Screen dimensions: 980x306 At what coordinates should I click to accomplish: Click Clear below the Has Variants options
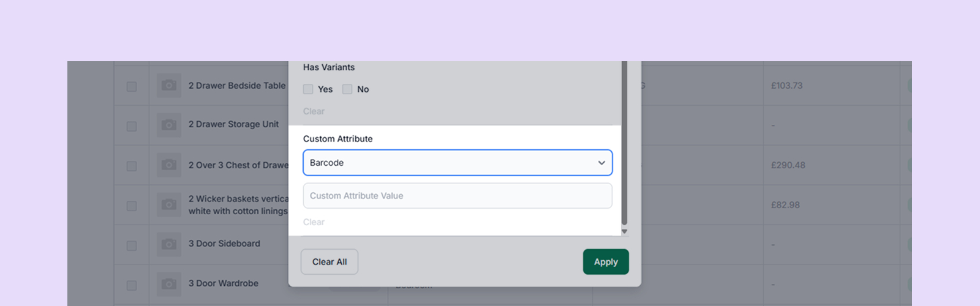coord(314,111)
